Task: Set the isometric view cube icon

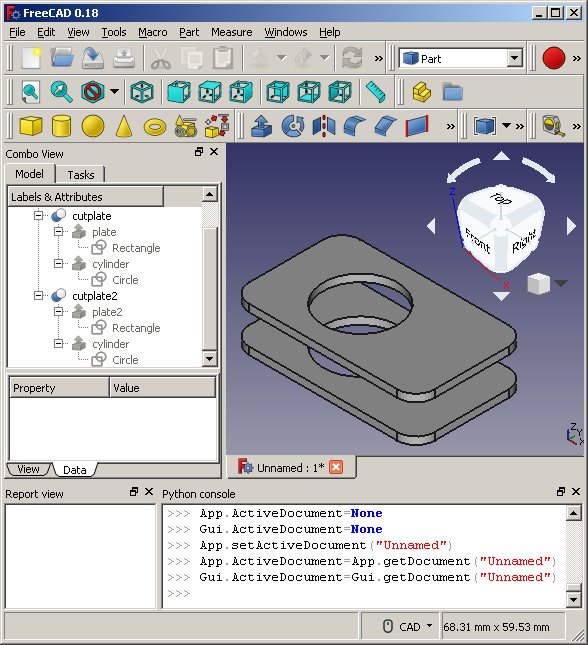Action: point(142,92)
